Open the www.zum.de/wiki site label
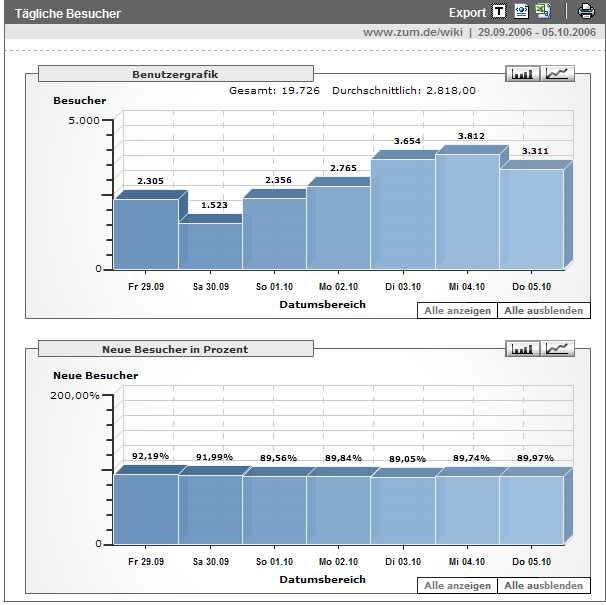 point(413,32)
